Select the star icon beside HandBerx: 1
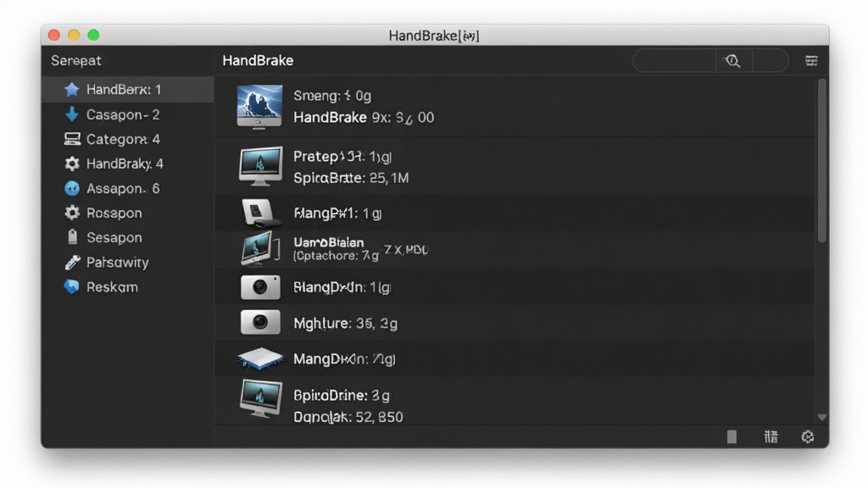 [x=71, y=90]
